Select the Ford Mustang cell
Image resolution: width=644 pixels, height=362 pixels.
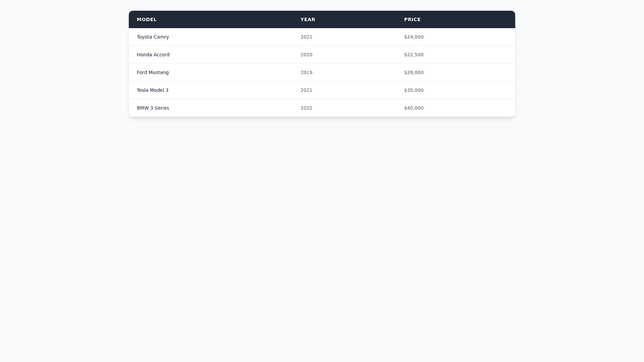click(x=153, y=72)
